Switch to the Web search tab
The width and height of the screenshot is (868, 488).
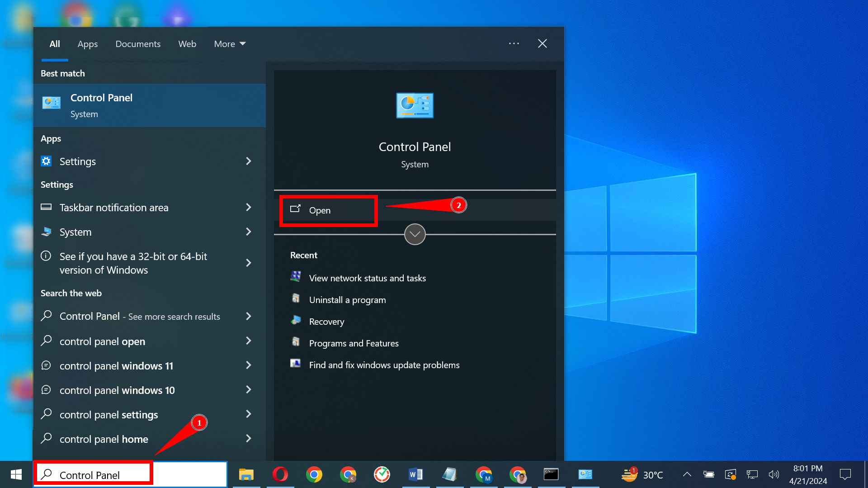point(187,44)
